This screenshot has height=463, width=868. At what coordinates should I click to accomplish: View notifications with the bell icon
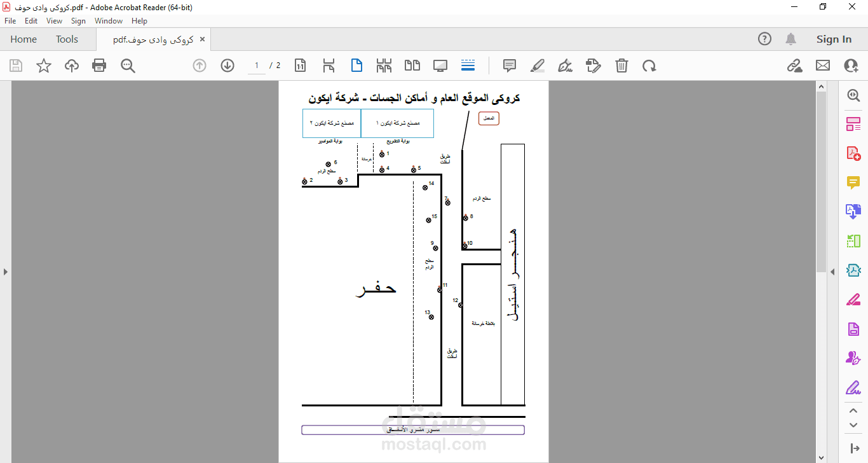click(x=790, y=39)
